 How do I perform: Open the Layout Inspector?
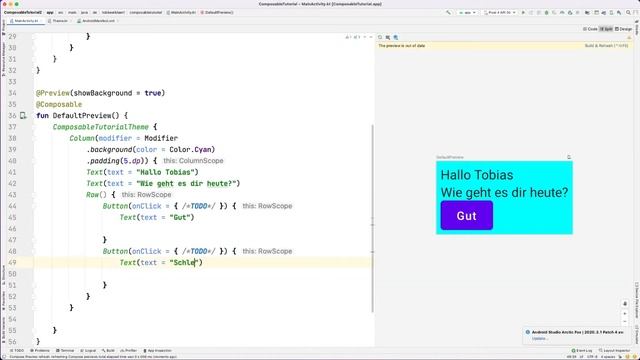(x=614, y=351)
